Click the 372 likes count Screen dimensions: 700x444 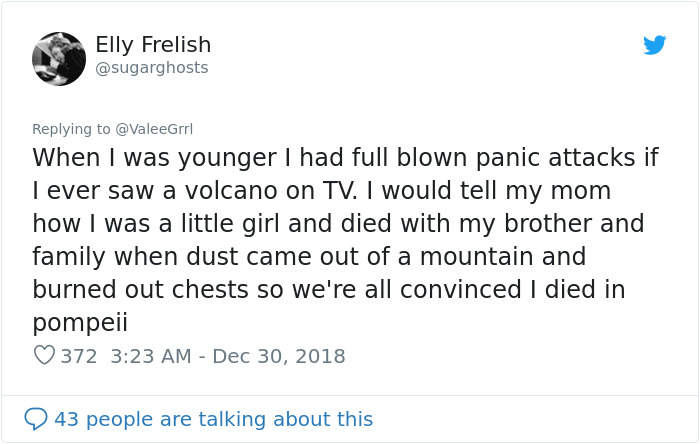click(x=79, y=356)
